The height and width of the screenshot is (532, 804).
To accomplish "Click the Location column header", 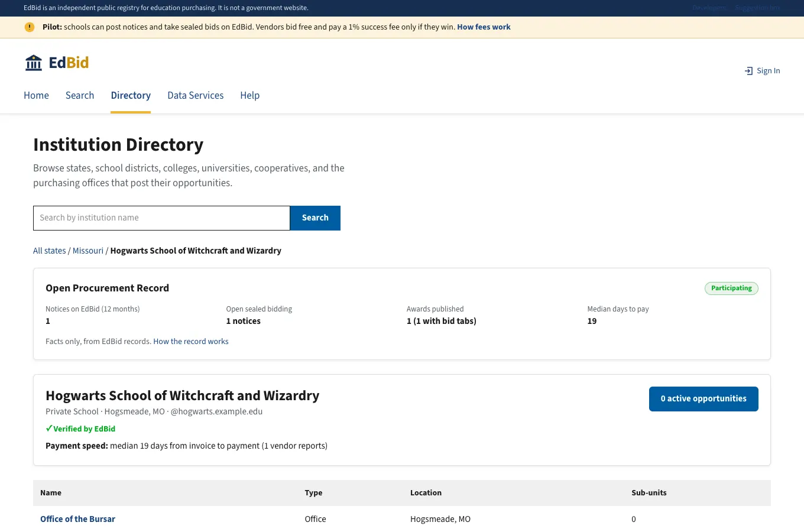I will [x=426, y=493].
